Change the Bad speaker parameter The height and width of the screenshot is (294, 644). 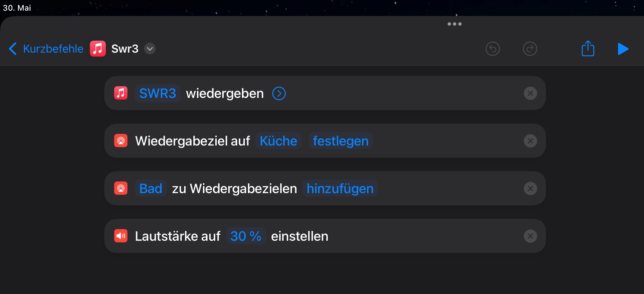pos(150,189)
